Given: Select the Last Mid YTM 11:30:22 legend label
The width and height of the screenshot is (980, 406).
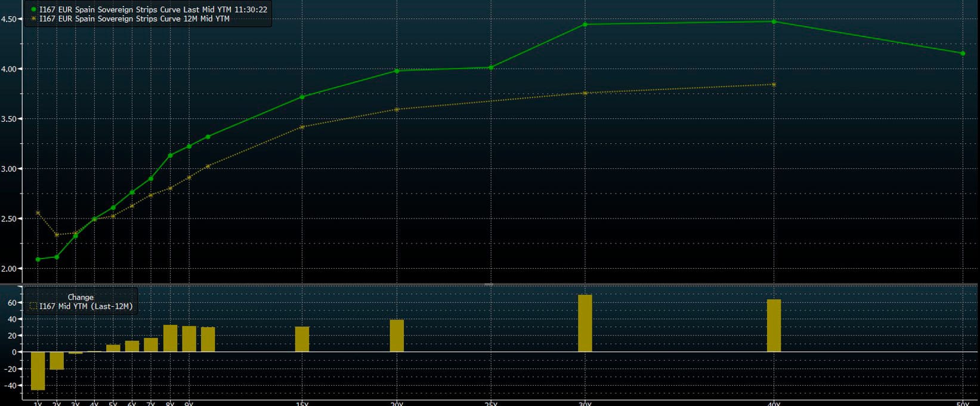Looking at the screenshot, I should coord(153,10).
